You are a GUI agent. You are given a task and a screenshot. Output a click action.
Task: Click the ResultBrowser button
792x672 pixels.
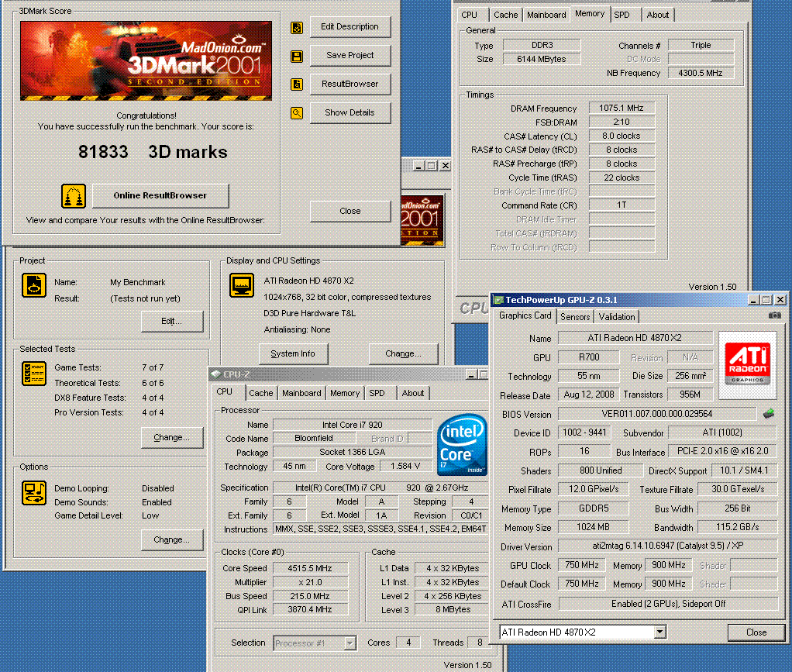[x=350, y=84]
